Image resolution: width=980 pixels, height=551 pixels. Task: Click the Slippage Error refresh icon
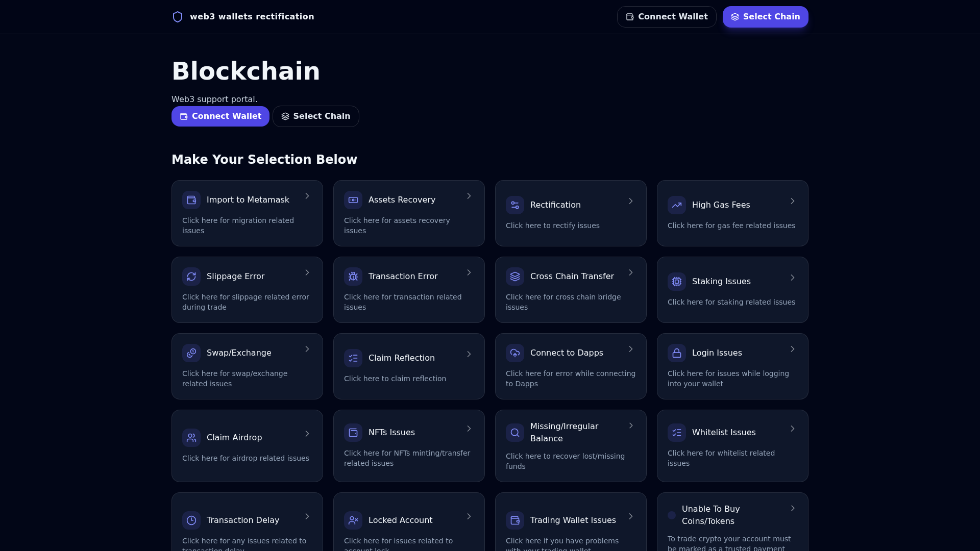(191, 277)
